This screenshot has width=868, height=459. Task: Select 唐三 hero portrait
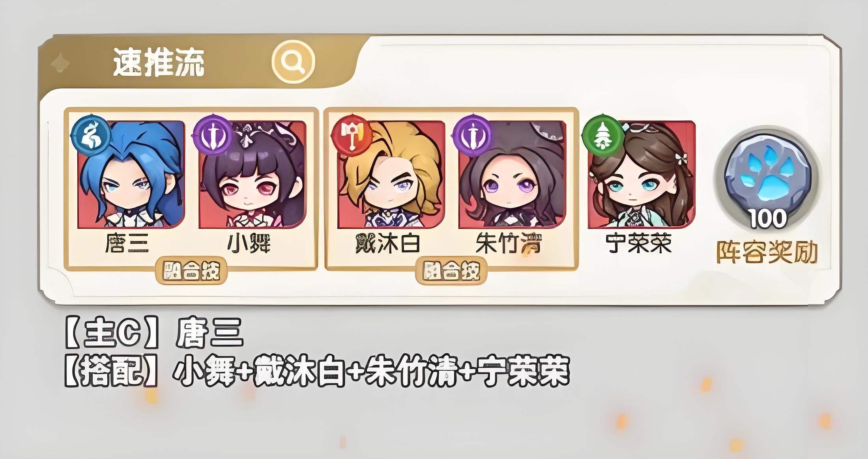[x=131, y=174]
